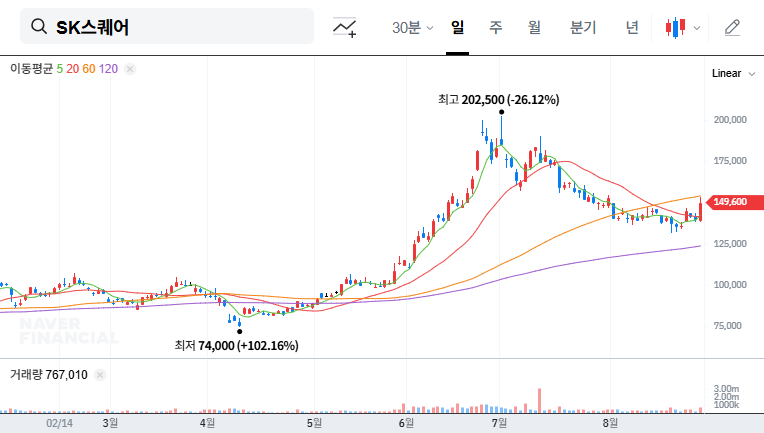
Task: Switch to the 년 yearly tab
Action: [632, 27]
